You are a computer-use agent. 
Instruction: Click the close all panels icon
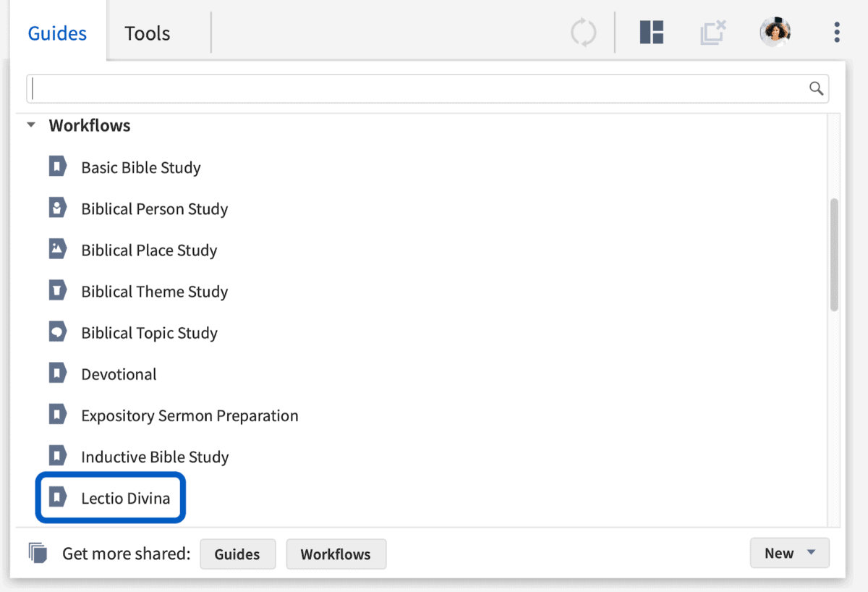(712, 33)
